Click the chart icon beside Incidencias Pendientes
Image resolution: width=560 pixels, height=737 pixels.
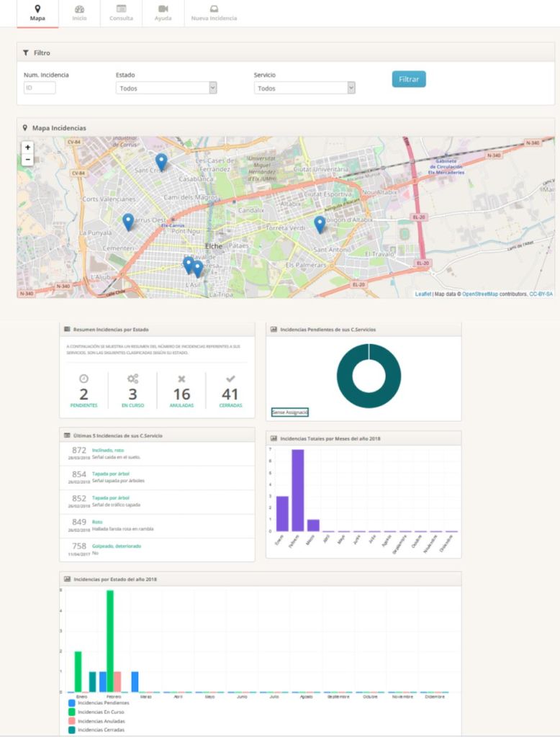(274, 330)
